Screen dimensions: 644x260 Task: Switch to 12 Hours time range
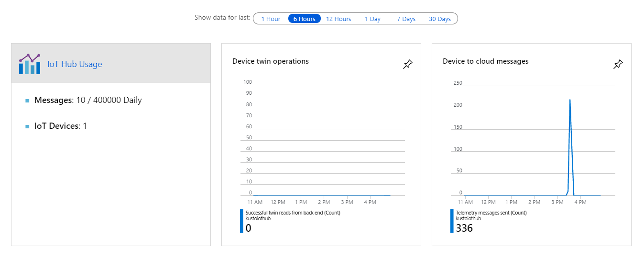338,19
